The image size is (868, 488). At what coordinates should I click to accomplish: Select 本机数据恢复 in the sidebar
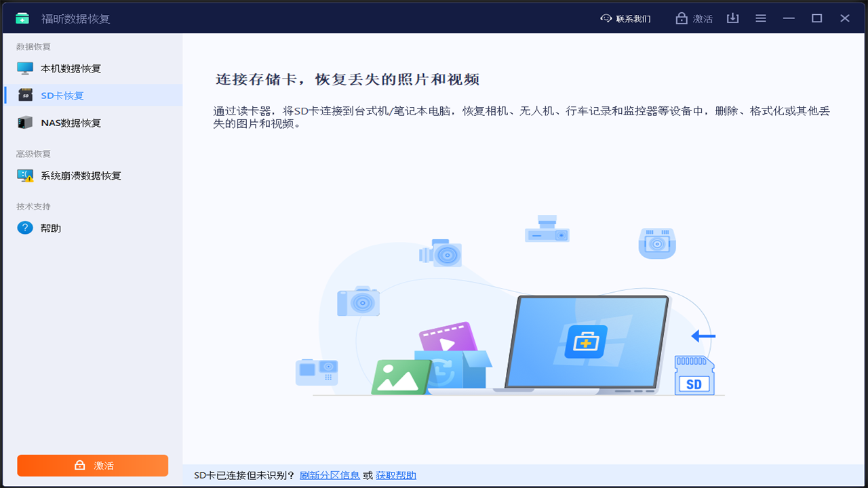click(71, 68)
